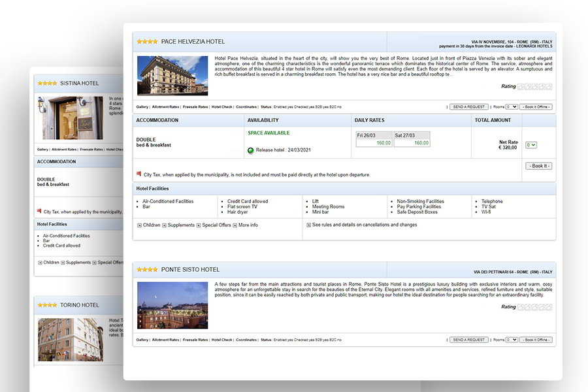The width and height of the screenshot is (588, 392).
Task: Click the Sat 27/03 daily rate field
Action: click(x=412, y=143)
